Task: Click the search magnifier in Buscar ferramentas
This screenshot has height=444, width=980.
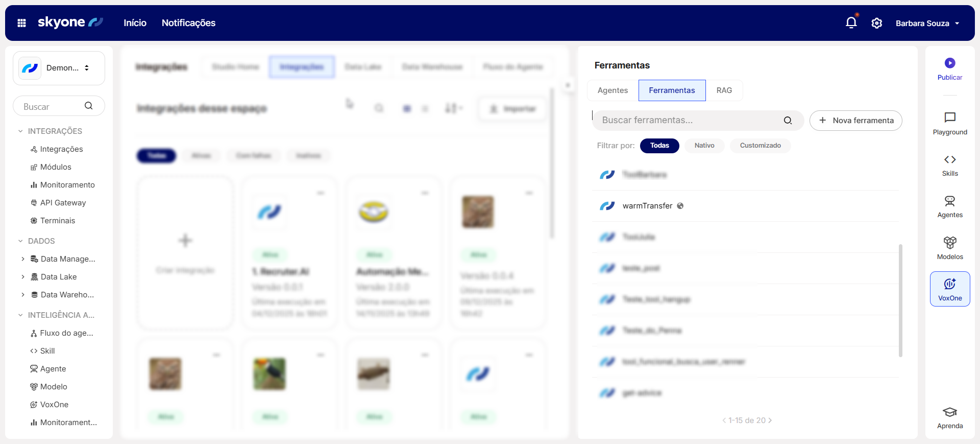Action: [788, 121]
